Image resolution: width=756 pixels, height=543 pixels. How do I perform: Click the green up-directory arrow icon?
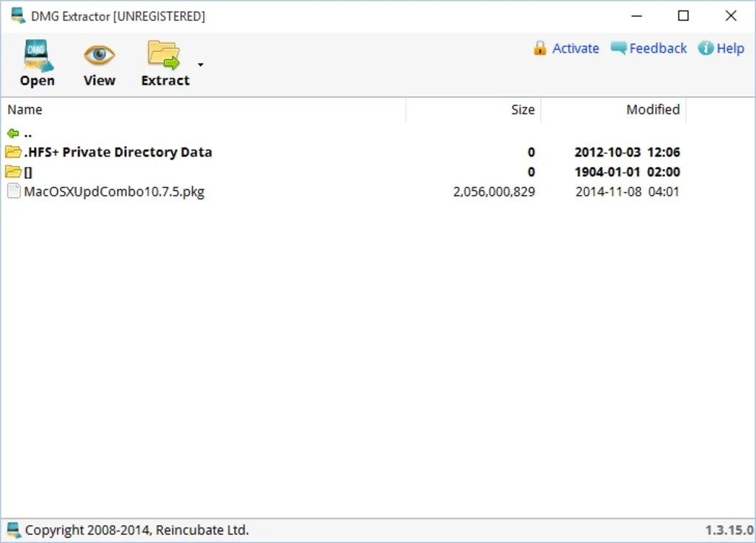13,134
